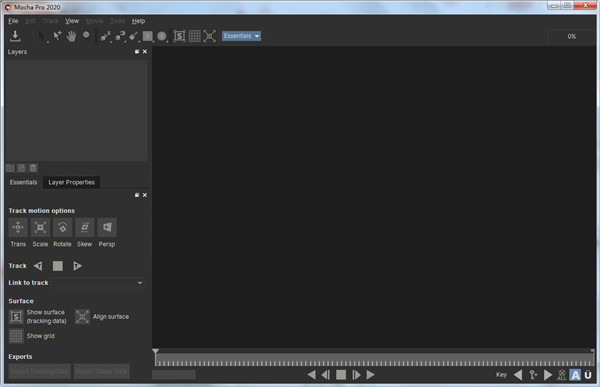The image size is (600, 387).
Task: Click Play backwards in the transport controls
Action: (311, 375)
